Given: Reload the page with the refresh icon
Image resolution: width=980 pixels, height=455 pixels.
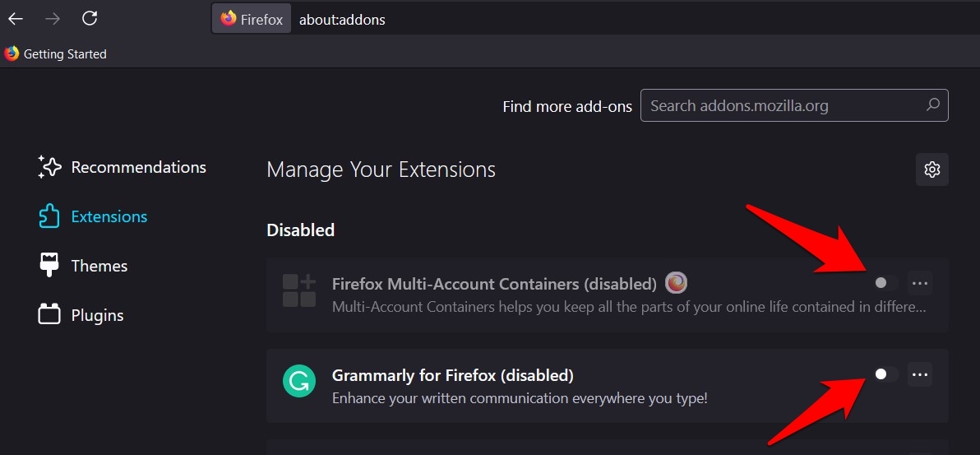Looking at the screenshot, I should click(x=90, y=18).
